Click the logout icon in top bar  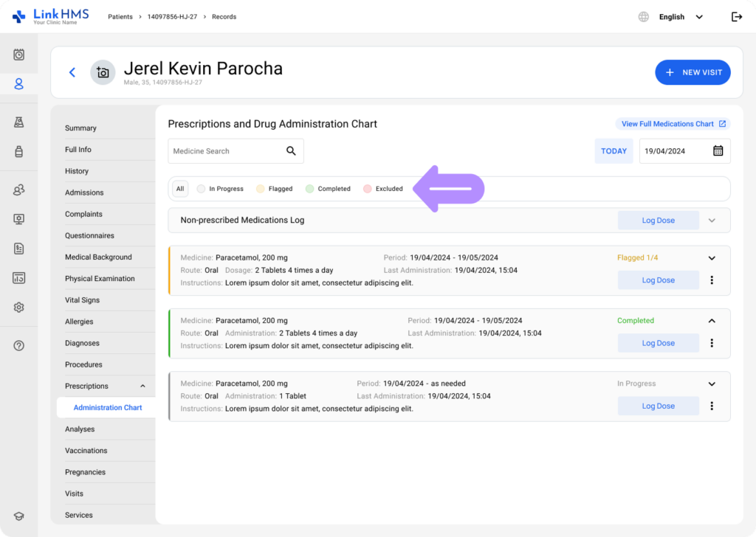coord(736,17)
